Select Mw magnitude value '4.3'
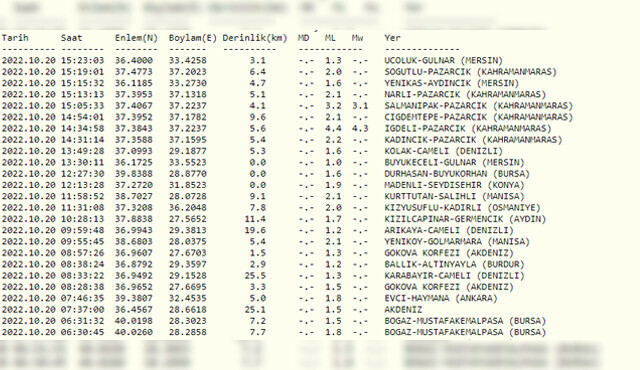Image resolution: width=640 pixels, height=370 pixels. pos(360,129)
